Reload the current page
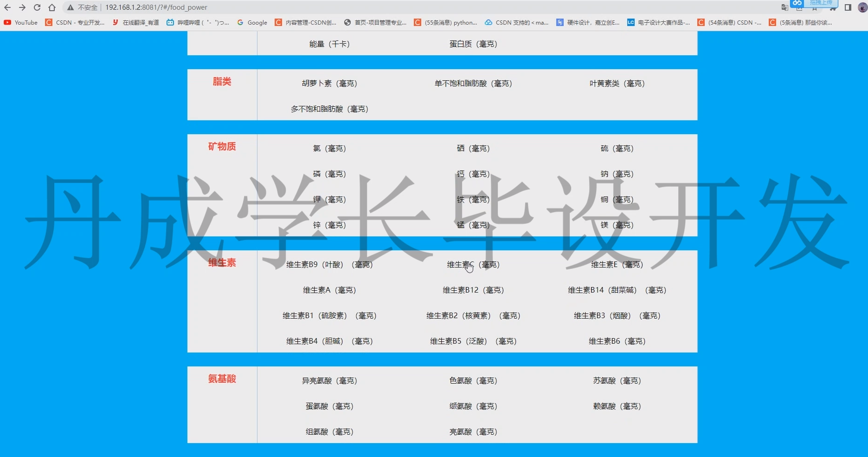This screenshot has width=868, height=457. (x=37, y=7)
